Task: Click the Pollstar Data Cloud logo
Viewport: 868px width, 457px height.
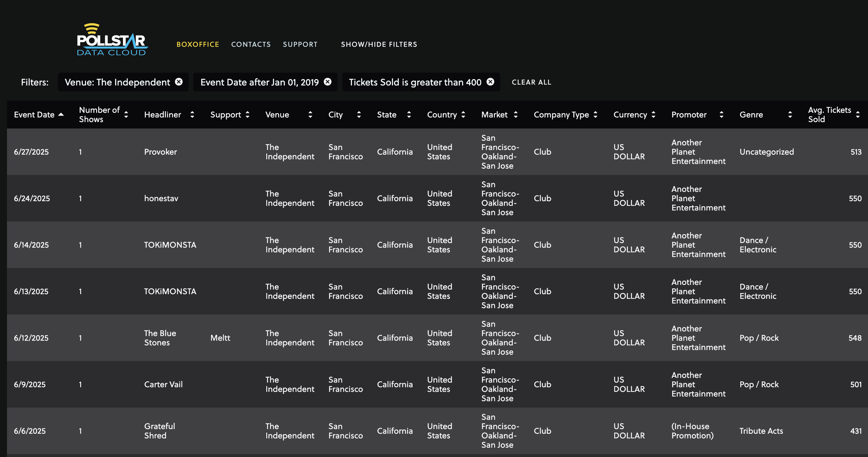Action: coord(112,40)
